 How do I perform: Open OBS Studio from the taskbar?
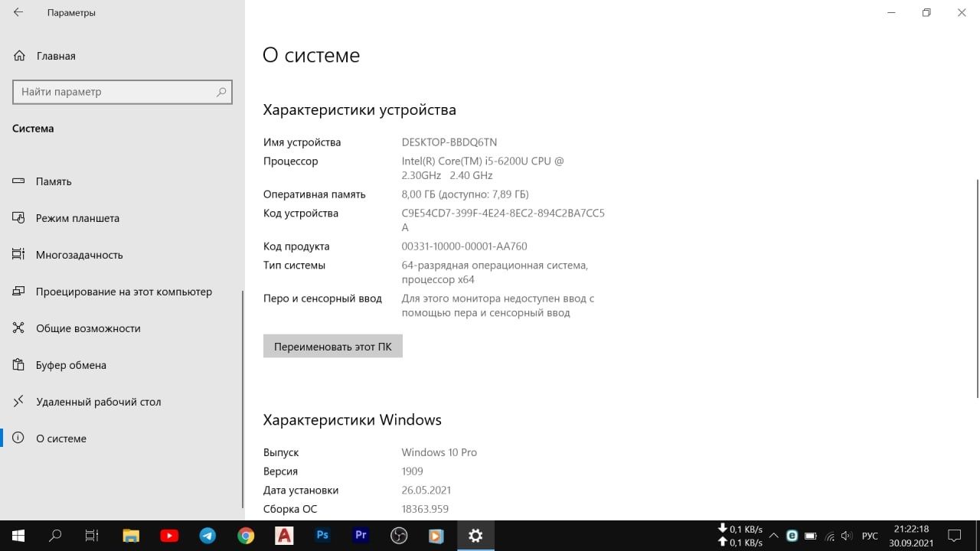pyautogui.click(x=399, y=536)
